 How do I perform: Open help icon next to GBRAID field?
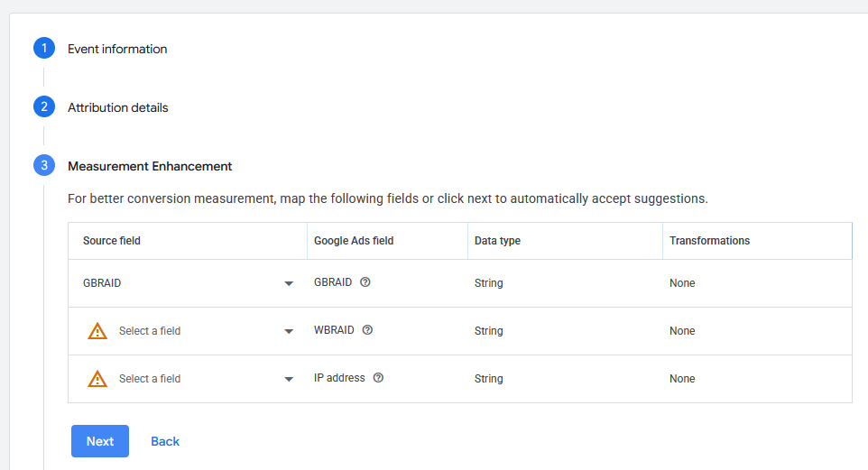pos(365,282)
